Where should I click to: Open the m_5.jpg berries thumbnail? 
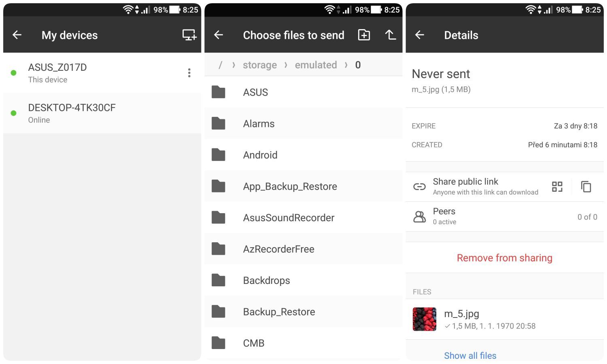click(x=424, y=319)
